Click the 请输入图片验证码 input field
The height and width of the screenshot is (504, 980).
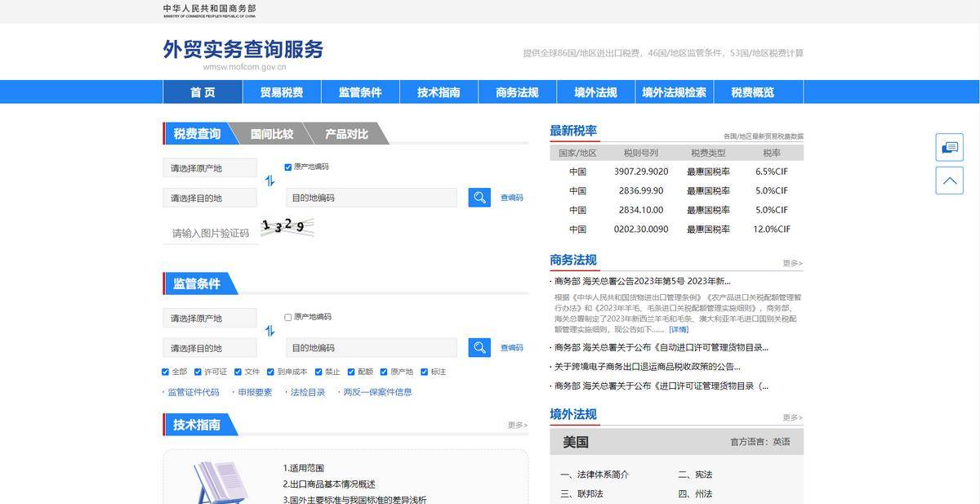point(210,234)
